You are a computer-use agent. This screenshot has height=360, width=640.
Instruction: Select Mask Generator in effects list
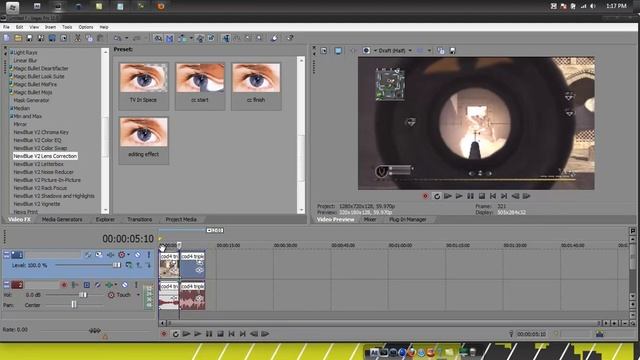(x=31, y=100)
